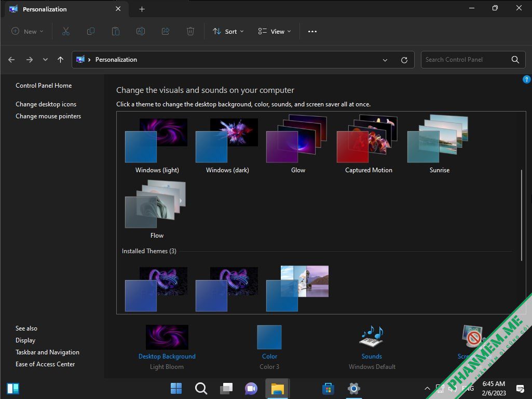Click the Delete trash icon
Screen dimensions: 532x399
(190, 32)
